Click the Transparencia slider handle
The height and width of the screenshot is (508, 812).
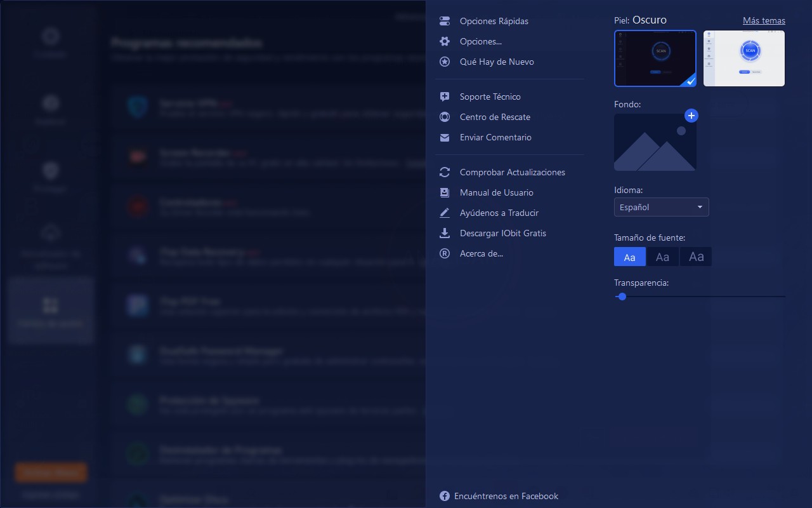[622, 297]
